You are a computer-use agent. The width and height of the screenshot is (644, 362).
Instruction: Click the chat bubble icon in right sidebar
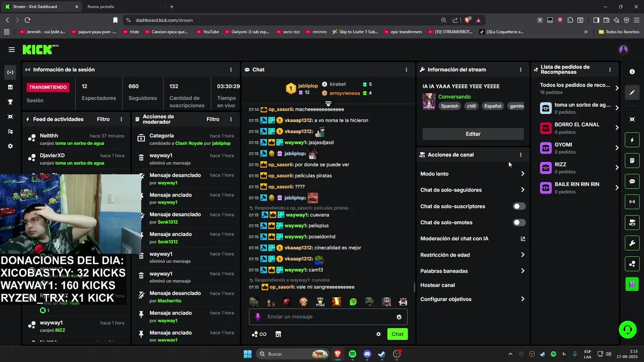click(632, 181)
